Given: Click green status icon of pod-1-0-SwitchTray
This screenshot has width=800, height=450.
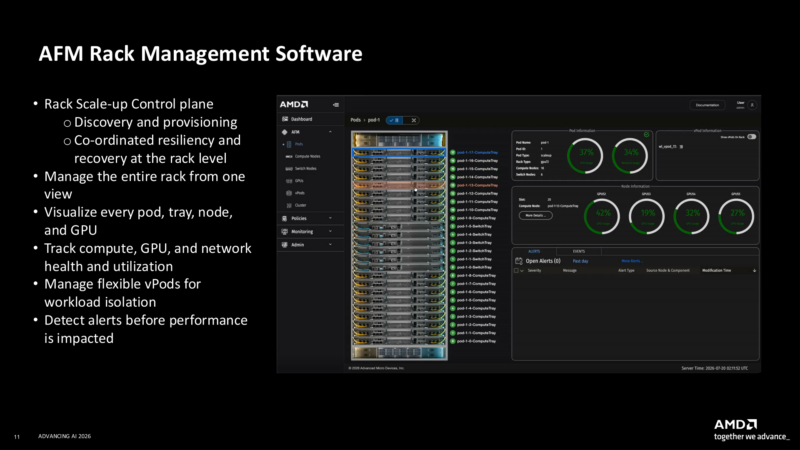Looking at the screenshot, I should (453, 267).
